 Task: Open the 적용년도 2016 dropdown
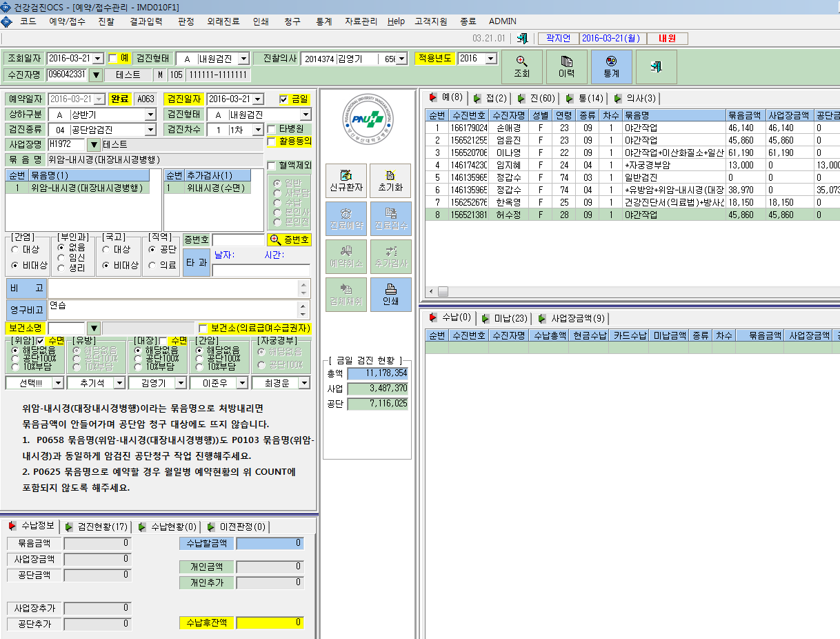click(x=491, y=58)
